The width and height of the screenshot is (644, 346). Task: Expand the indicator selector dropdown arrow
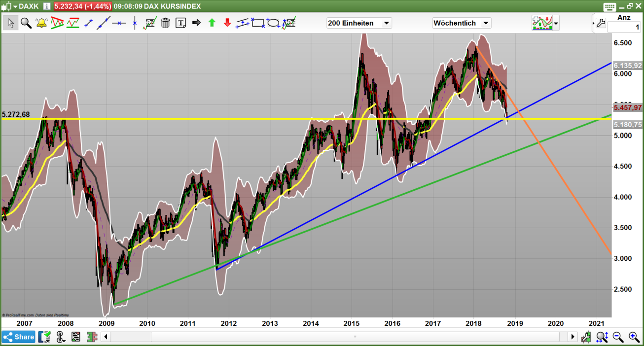coord(556,23)
